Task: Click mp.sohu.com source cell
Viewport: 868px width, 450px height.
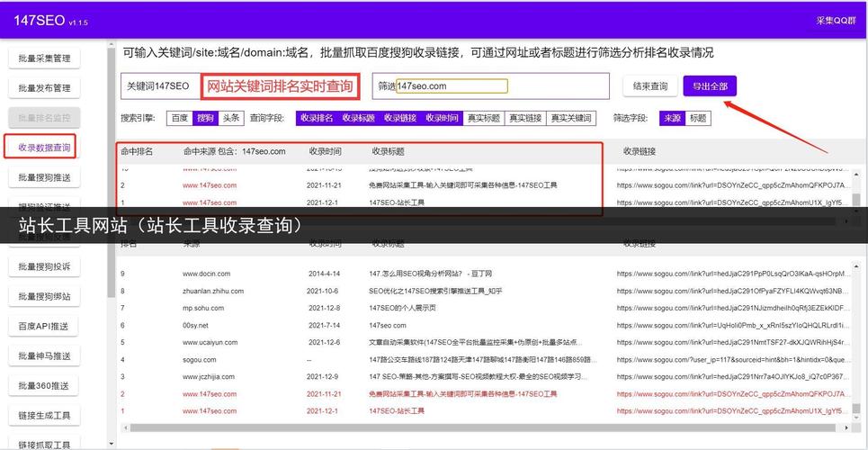Action: (x=203, y=308)
